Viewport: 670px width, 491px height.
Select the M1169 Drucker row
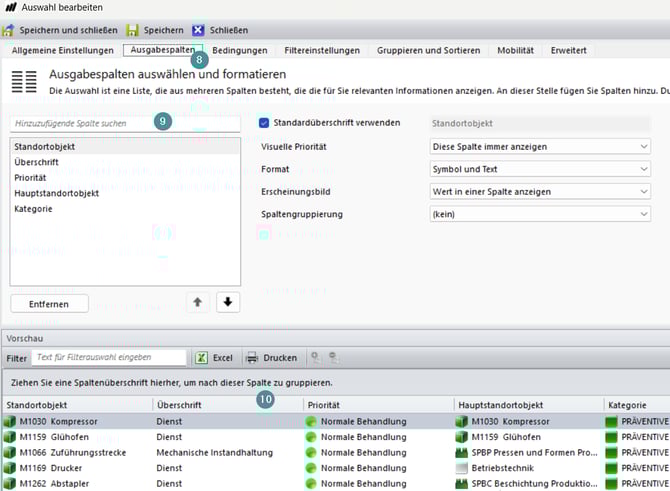pos(335,468)
